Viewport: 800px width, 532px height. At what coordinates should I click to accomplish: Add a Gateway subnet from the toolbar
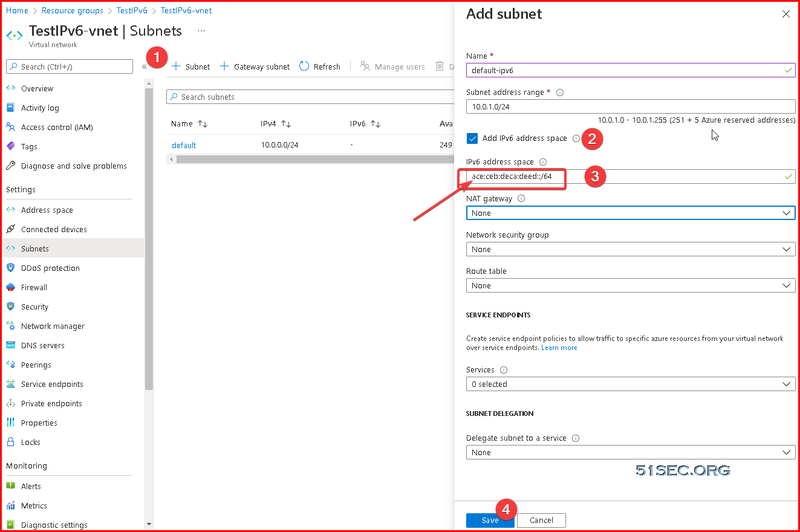coord(255,66)
